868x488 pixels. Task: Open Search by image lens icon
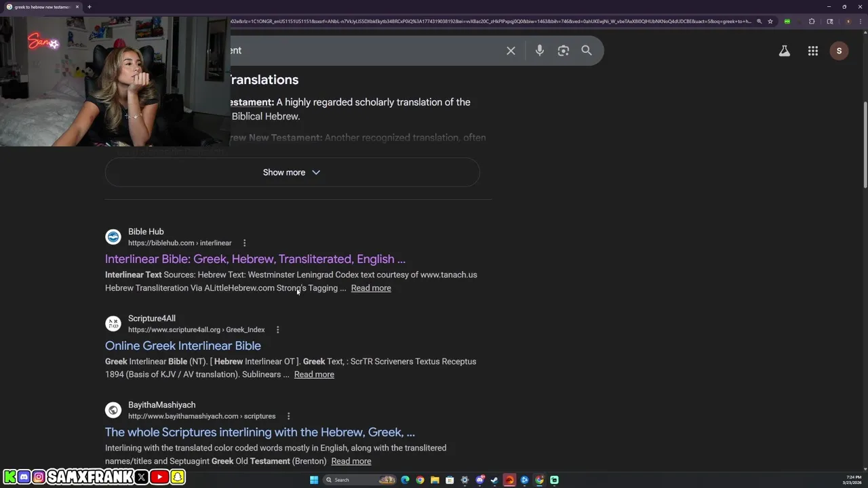pyautogui.click(x=564, y=51)
